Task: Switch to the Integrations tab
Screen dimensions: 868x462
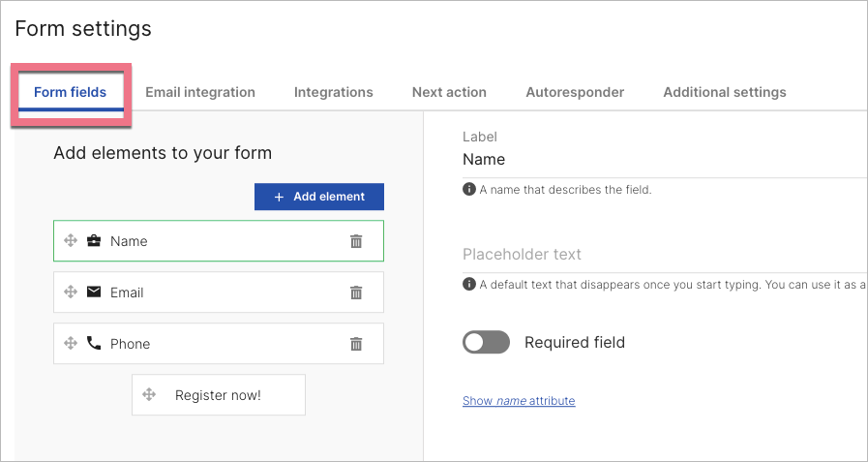Action: 333,92
